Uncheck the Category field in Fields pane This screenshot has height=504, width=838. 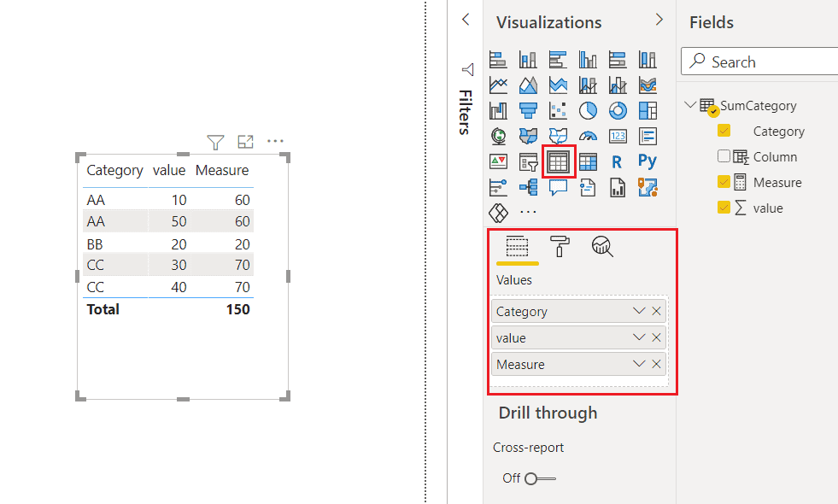click(x=725, y=131)
